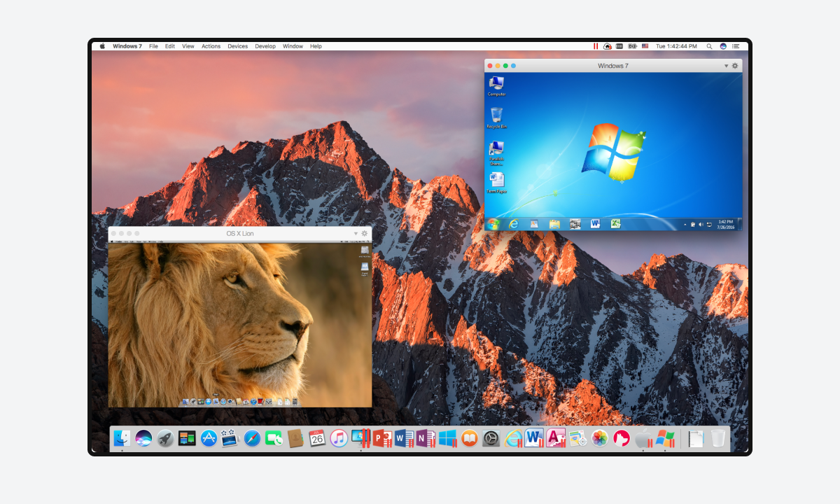
Task: Open the Term Paper document on the Windows desktop
Action: click(x=496, y=181)
